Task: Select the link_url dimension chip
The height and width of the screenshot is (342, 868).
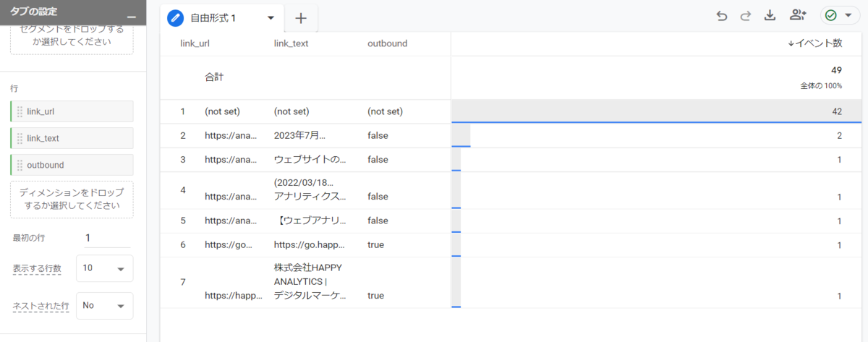Action: 72,111
